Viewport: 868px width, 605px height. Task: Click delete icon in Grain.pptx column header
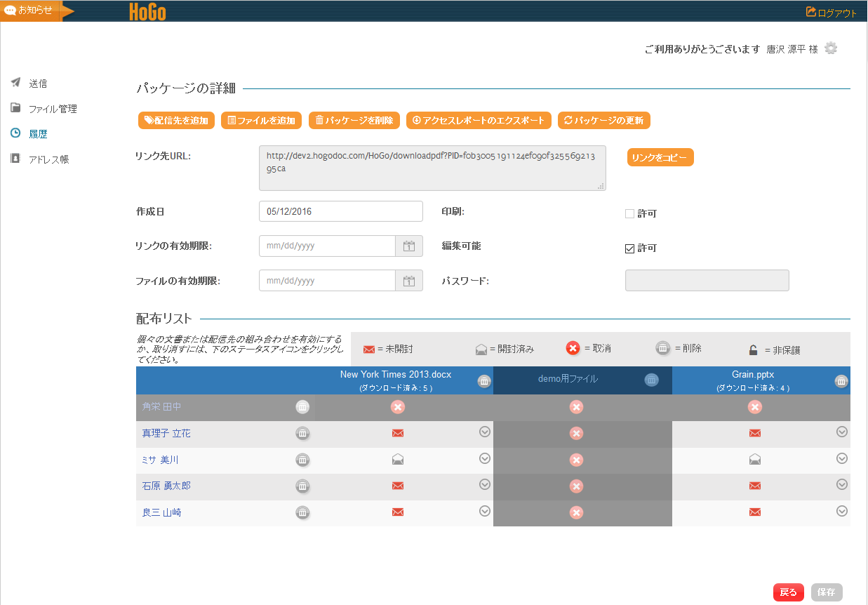(x=841, y=381)
